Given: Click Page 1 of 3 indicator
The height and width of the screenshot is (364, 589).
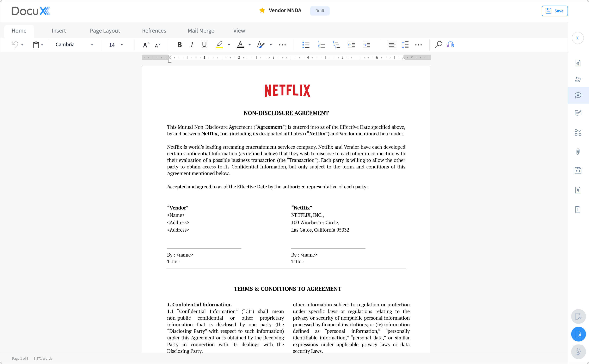Looking at the screenshot, I should pyautogui.click(x=20, y=358).
